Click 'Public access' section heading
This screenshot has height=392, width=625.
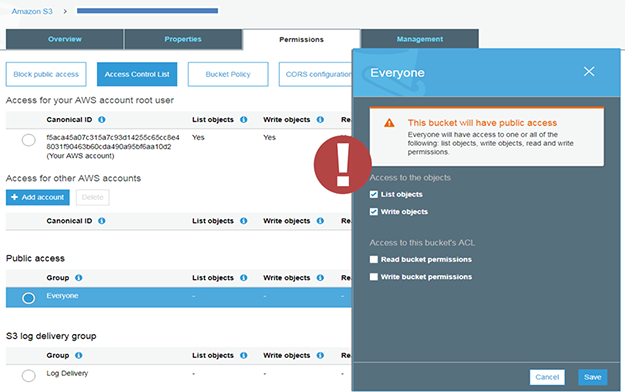35,258
